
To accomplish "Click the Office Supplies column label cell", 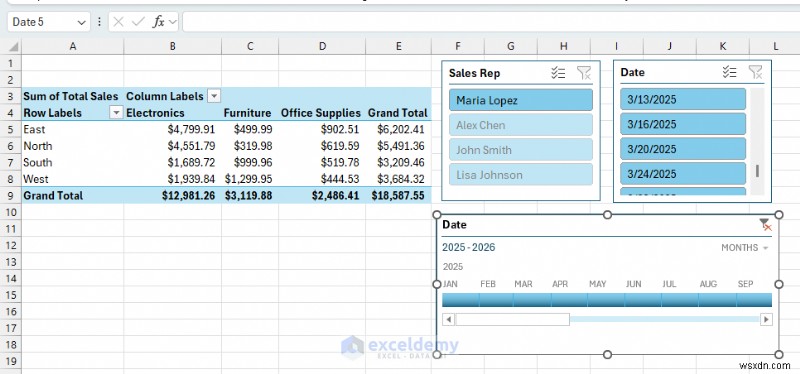I will pos(321,113).
